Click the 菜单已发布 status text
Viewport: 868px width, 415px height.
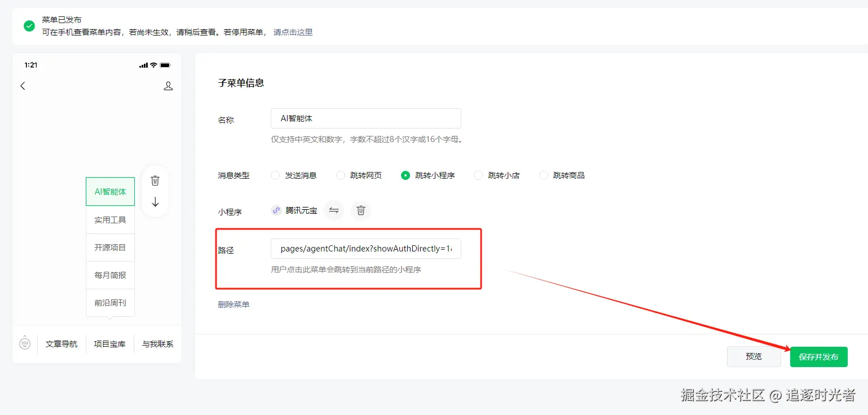61,20
